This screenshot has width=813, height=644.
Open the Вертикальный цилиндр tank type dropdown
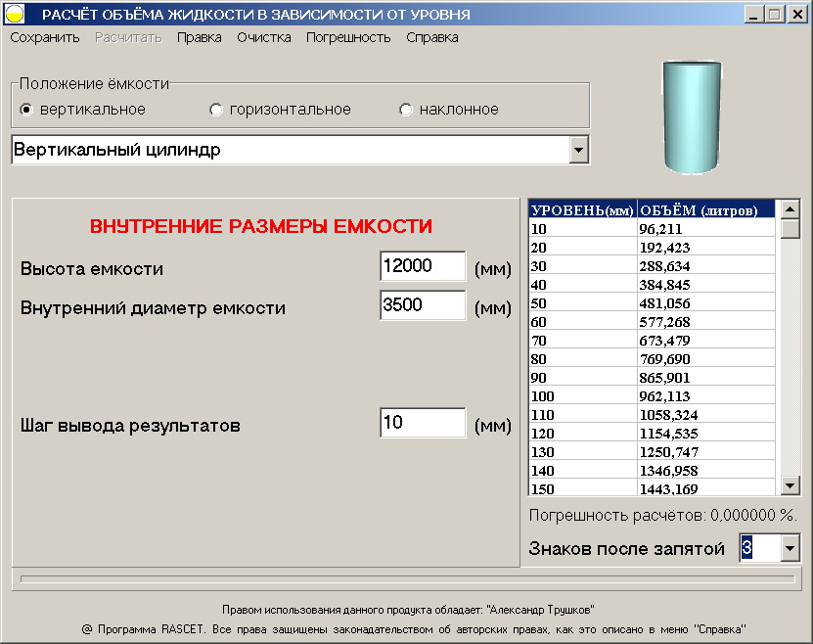pos(580,149)
